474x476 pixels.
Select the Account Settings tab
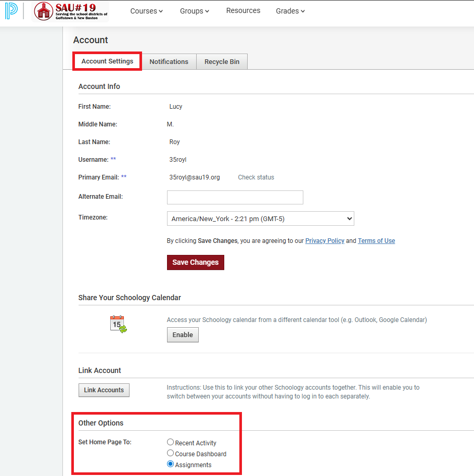(x=107, y=61)
